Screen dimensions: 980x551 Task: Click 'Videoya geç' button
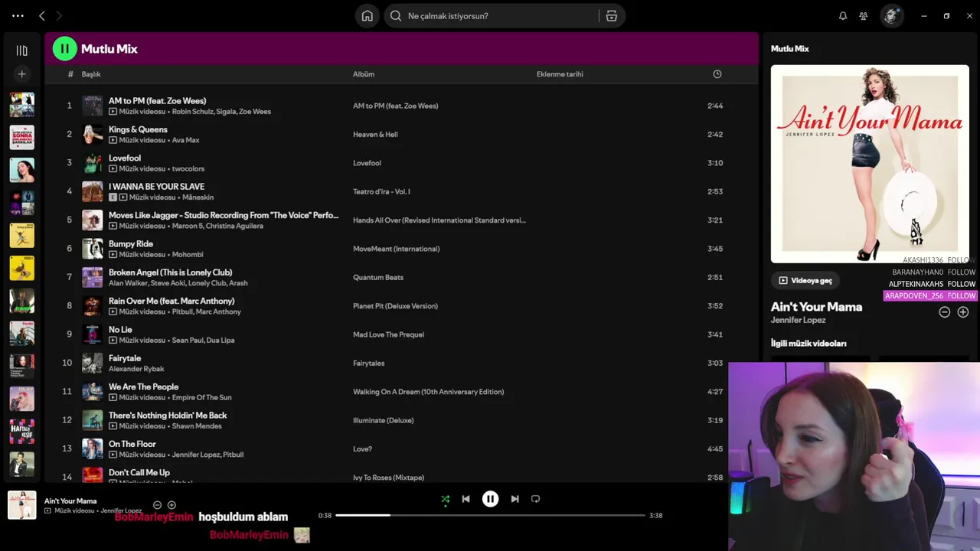coord(805,280)
